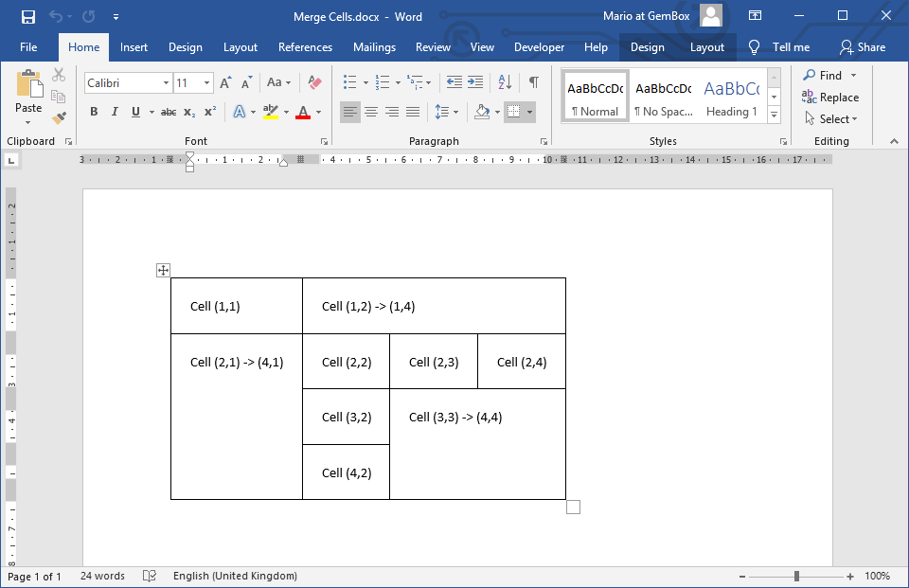Click the red font color swatch
This screenshot has width=909, height=588.
pyautogui.click(x=303, y=113)
